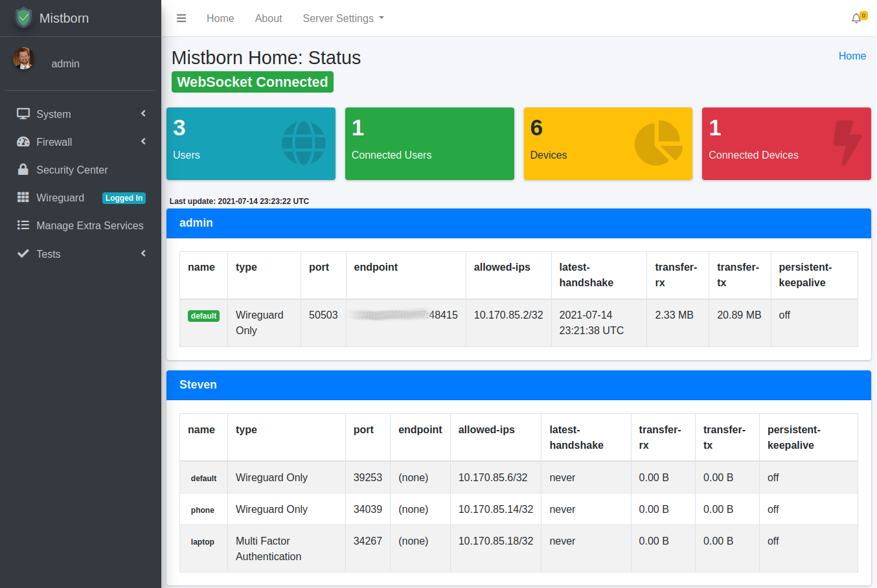Viewport: 877px width, 588px height.
Task: Open the Server Settings dropdown
Action: [343, 18]
